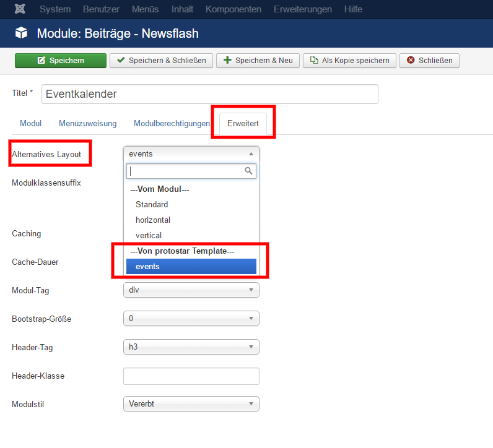Image resolution: width=493 pixels, height=448 pixels.
Task: Click the magnifier icon in dropdown search
Action: pyautogui.click(x=248, y=171)
